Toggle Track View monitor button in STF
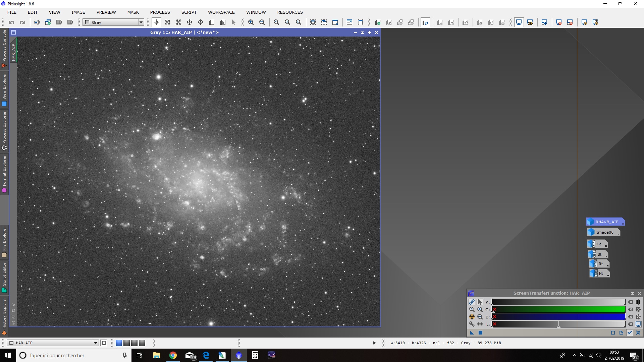Image resolution: width=644 pixels, height=362 pixels. [x=638, y=324]
